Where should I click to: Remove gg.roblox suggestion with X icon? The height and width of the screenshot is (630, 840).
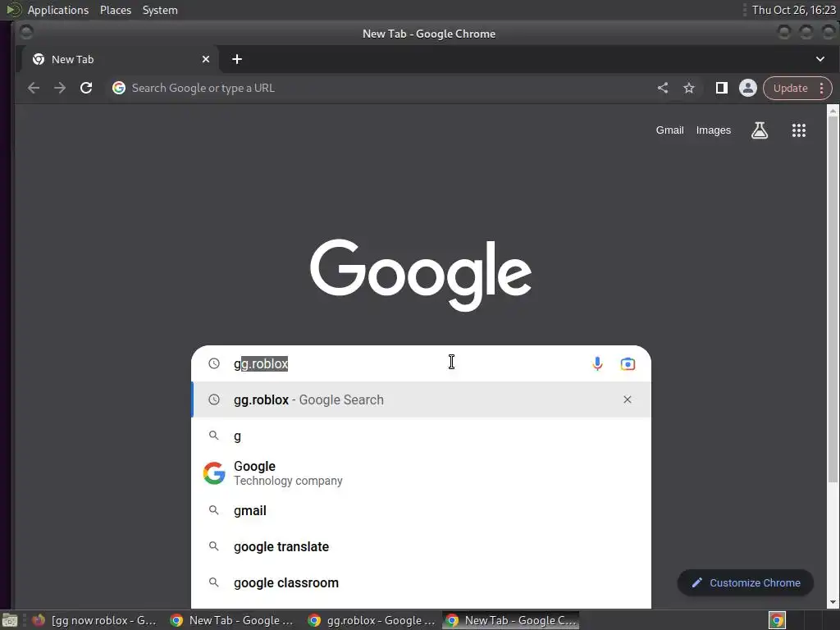(628, 399)
